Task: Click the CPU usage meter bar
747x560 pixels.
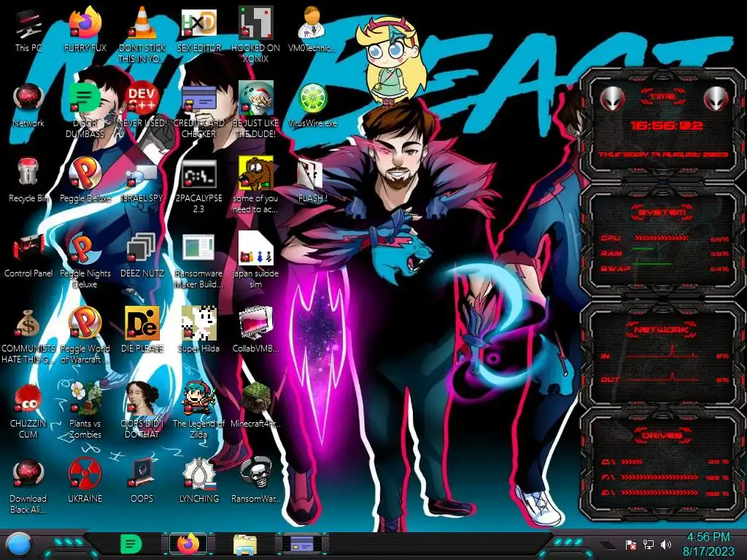Action: [661, 238]
